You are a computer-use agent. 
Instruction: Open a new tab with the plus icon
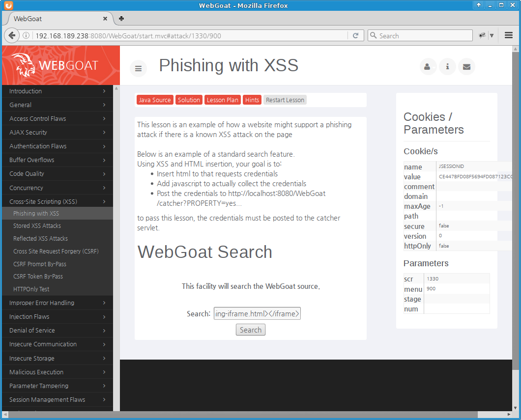click(121, 19)
